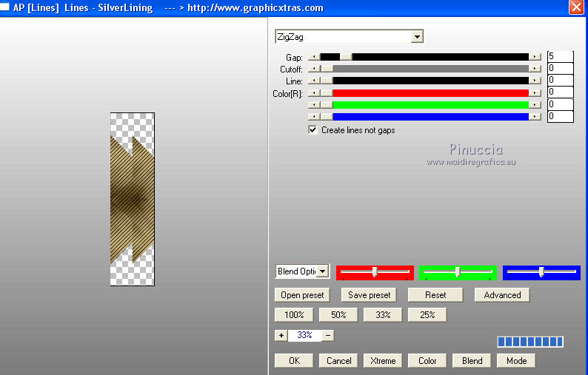Click the Open preset button
588x375 pixels.
tap(302, 295)
